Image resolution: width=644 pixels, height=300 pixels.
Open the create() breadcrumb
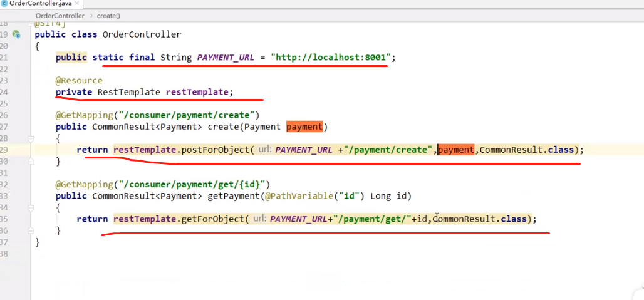click(108, 16)
